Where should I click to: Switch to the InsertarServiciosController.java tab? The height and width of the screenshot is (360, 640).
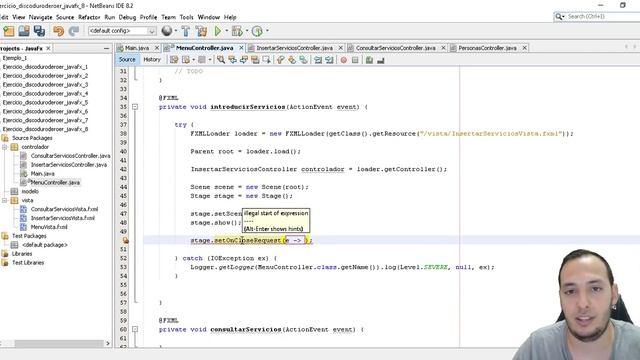(x=294, y=48)
